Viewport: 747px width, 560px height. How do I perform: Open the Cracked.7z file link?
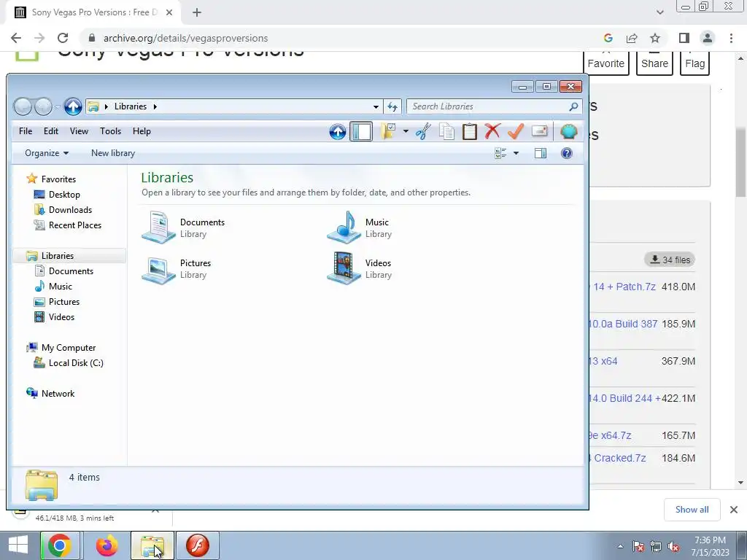617,458
